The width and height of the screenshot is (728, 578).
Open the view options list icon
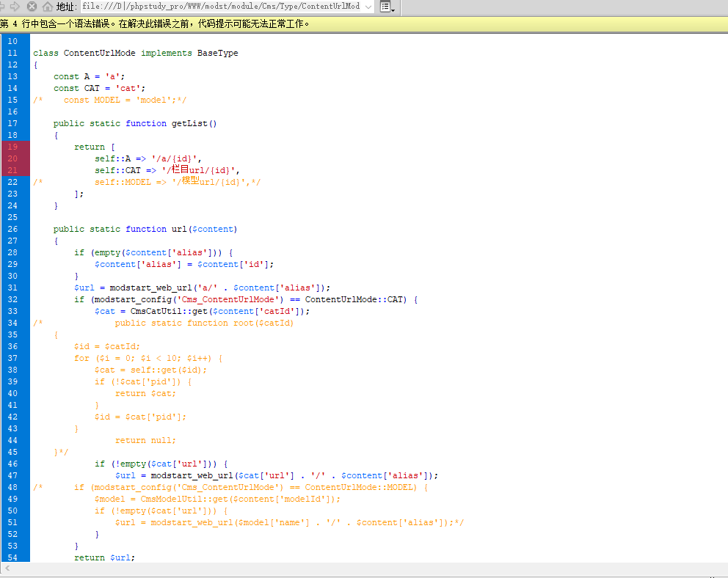tap(387, 7)
